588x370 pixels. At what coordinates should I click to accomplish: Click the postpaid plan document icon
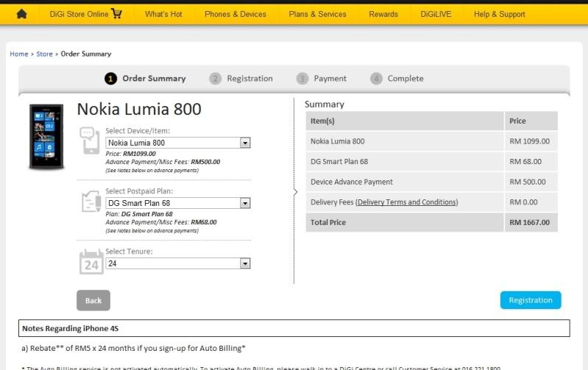91,201
